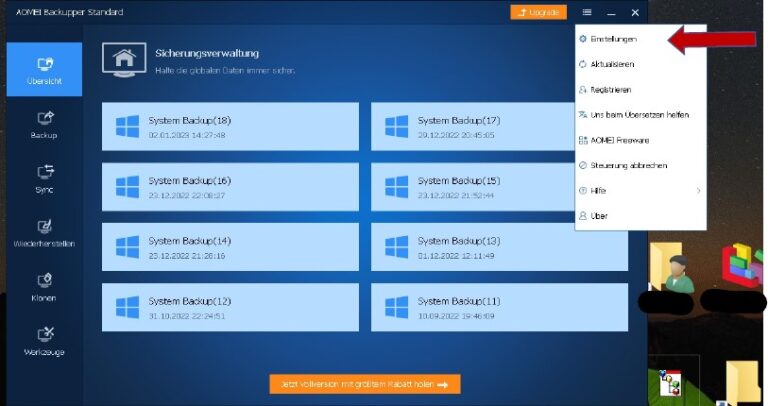768x406 pixels.
Task: Click Windows logo on System Backup(18)
Action: [x=127, y=126]
